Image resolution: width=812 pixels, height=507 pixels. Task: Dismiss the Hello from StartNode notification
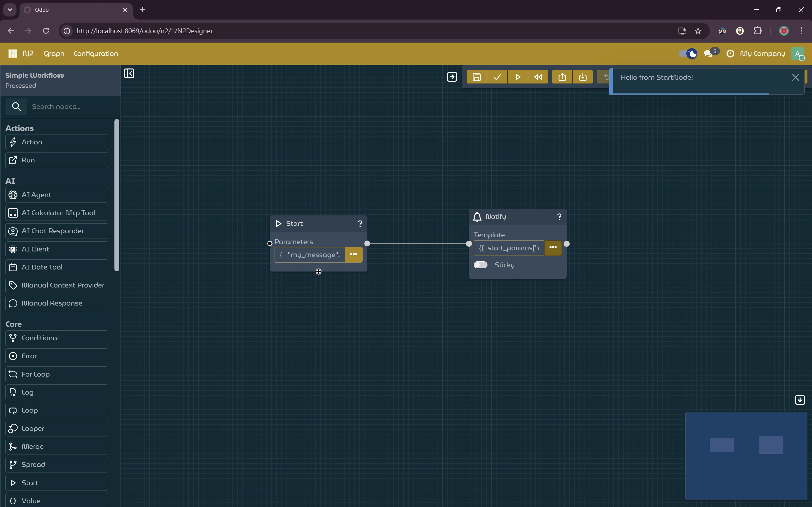[795, 77]
